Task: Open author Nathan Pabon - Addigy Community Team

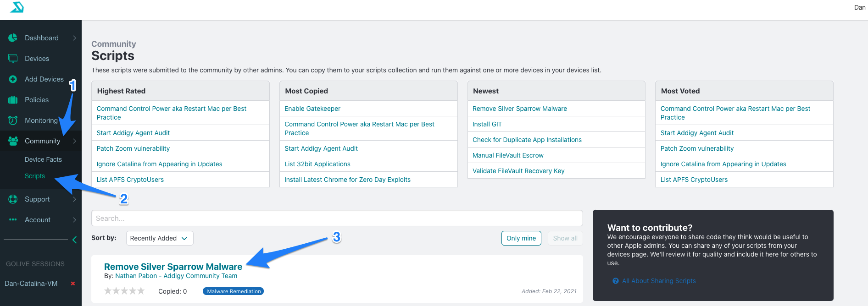Action: 176,276
